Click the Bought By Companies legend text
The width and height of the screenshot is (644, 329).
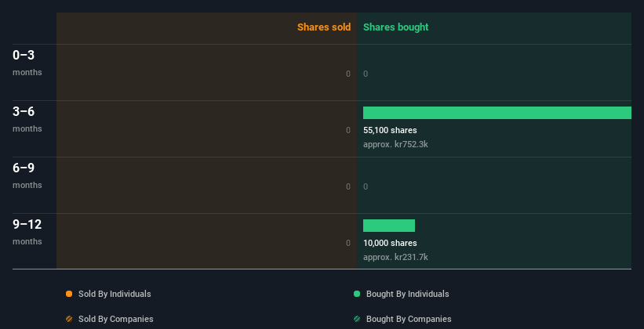coord(409,319)
